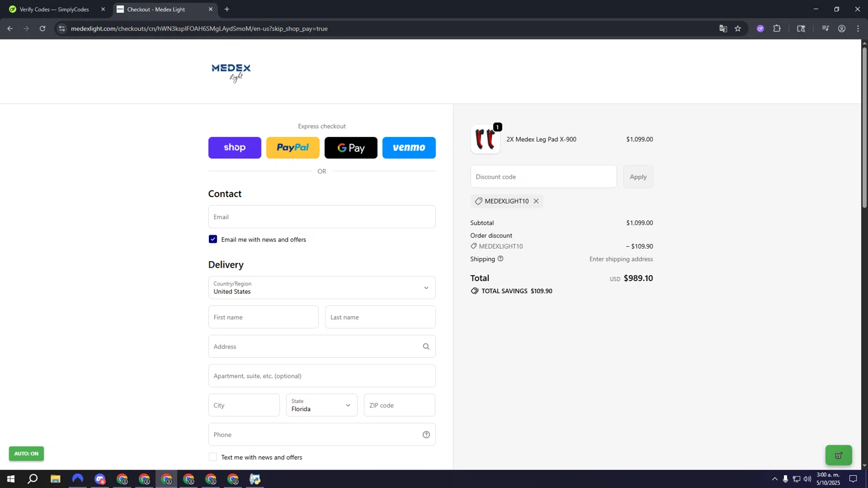The image size is (868, 488).
Task: Click the Address input field
Action: coord(322,347)
